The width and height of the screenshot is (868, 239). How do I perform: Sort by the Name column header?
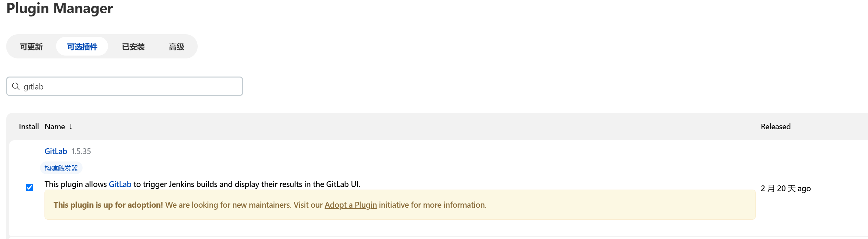54,127
